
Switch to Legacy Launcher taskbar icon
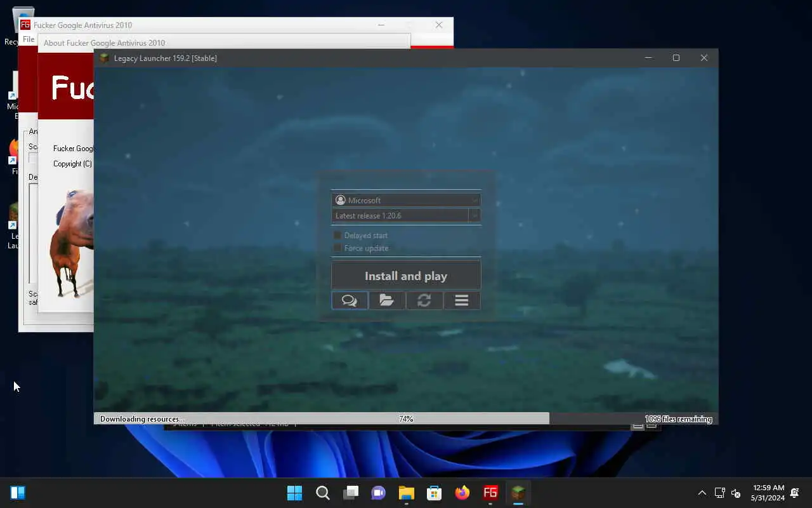(518, 493)
